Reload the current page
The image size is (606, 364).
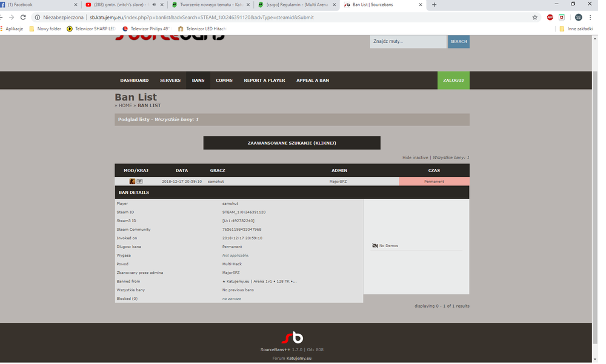click(23, 18)
